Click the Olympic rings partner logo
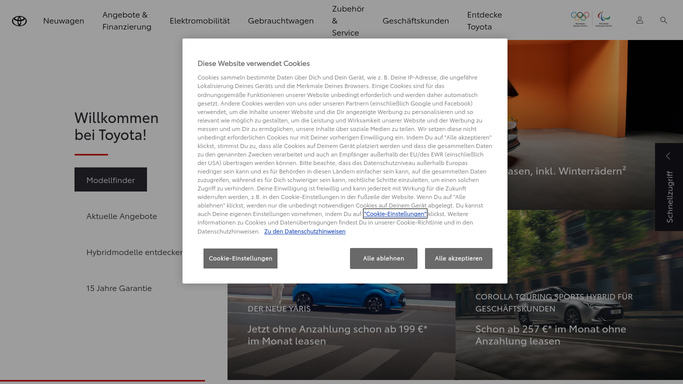 [580, 19]
